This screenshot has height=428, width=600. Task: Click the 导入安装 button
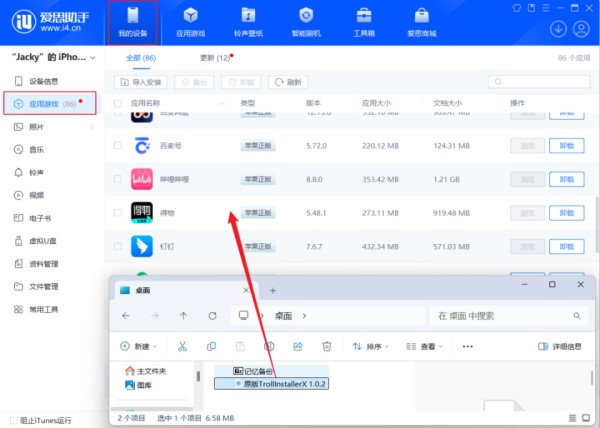click(x=141, y=82)
